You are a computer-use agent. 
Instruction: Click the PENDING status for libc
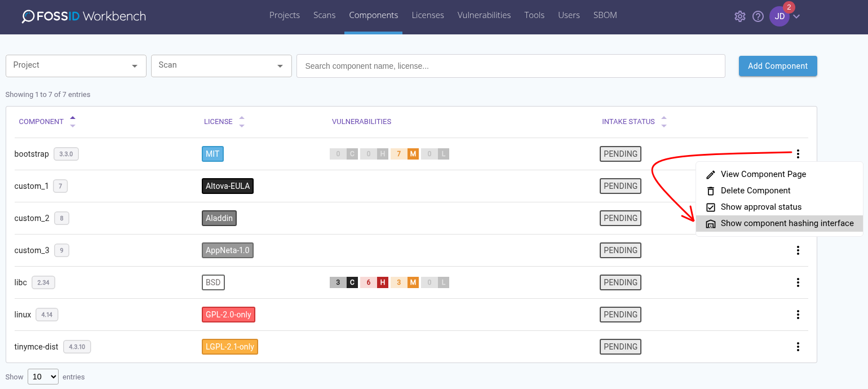click(x=621, y=282)
